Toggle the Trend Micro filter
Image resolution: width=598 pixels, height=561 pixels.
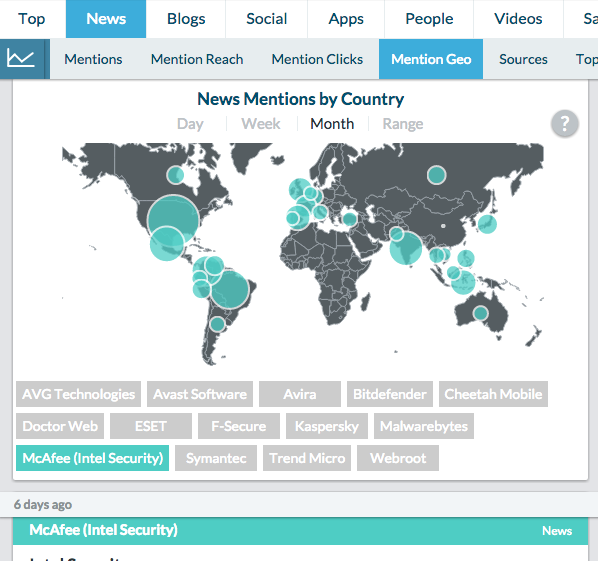(307, 458)
